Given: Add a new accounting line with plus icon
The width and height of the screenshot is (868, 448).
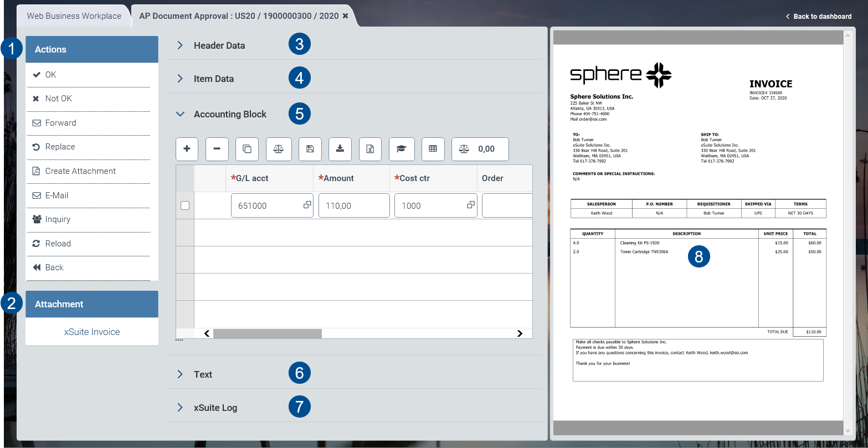Looking at the screenshot, I should coord(187,149).
